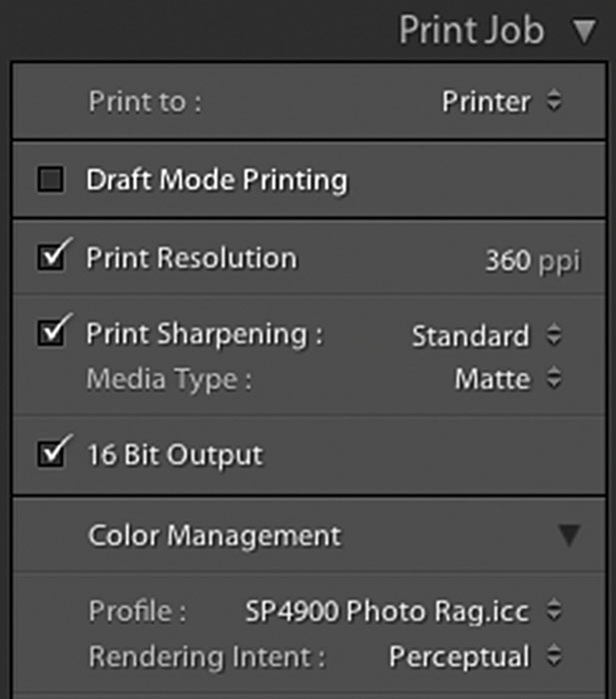Click the 360 ppi resolution field
This screenshot has width=616, height=699.
point(533,261)
